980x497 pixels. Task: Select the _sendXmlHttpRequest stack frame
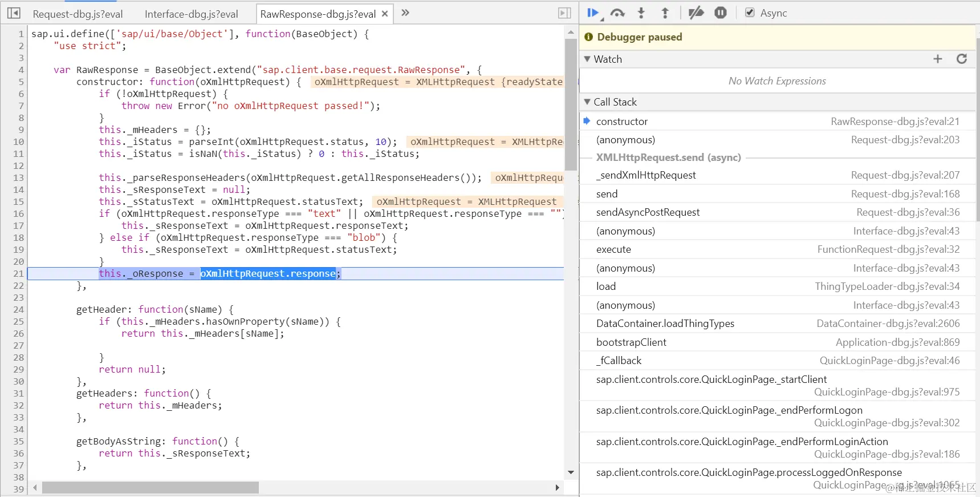click(778, 175)
